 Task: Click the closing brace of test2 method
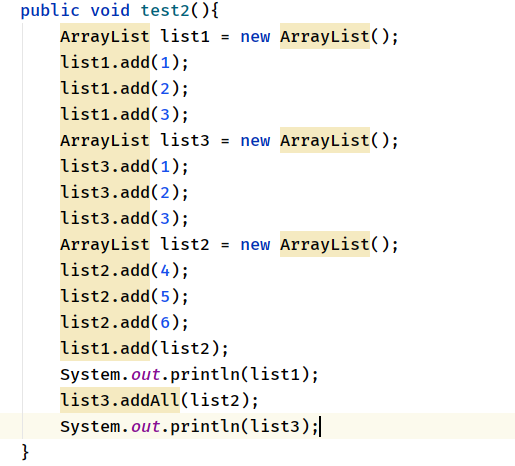coord(25,452)
